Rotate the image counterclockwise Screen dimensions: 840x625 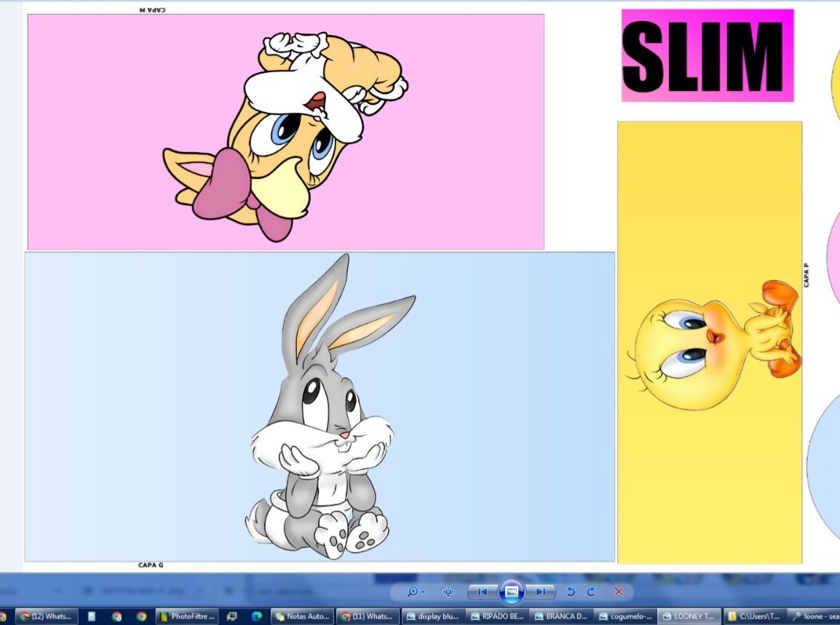(x=571, y=592)
